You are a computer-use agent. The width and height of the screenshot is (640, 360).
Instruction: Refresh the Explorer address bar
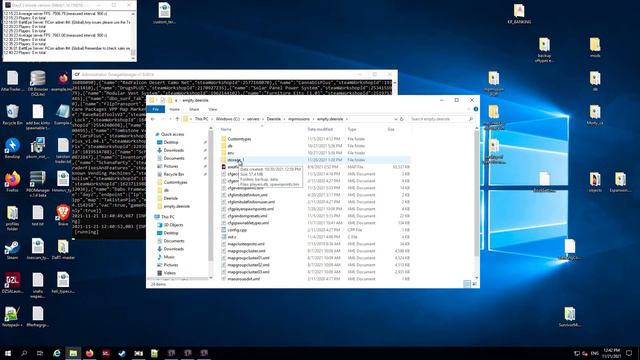402,119
